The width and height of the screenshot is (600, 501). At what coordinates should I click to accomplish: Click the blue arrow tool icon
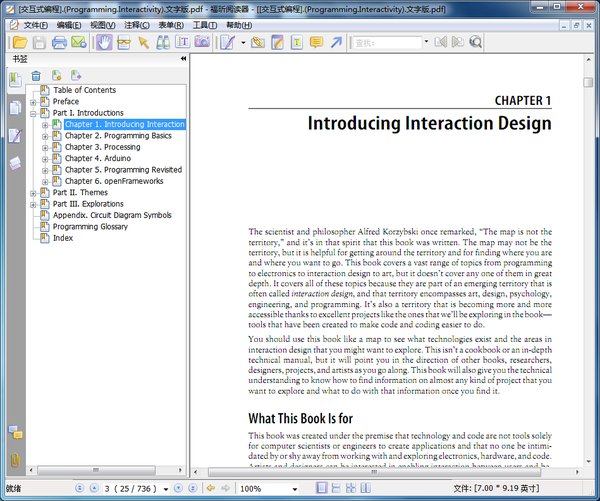click(x=336, y=42)
